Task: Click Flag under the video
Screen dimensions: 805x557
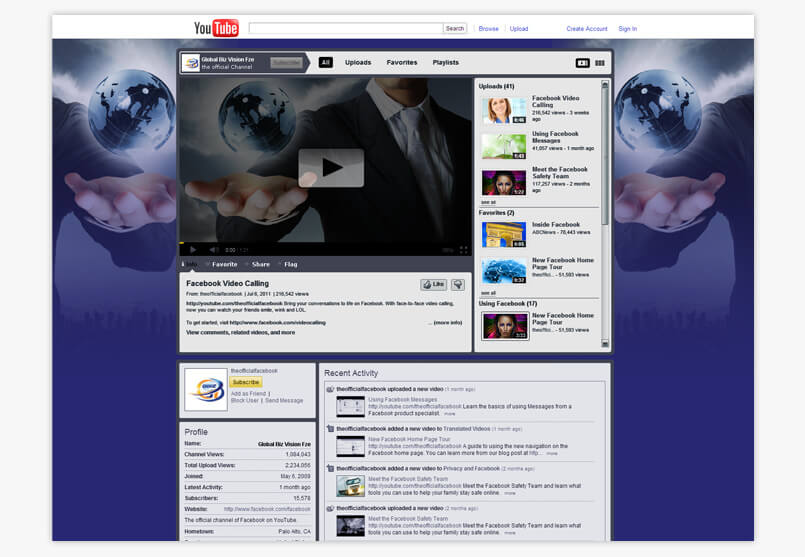Action: (291, 264)
